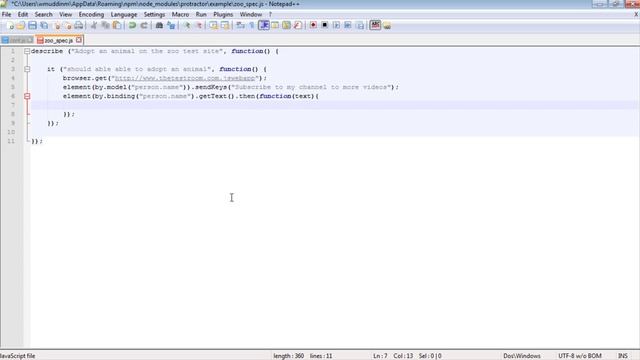Click the URL in browser.get line
This screenshot has height=360, width=640.
[185, 78]
